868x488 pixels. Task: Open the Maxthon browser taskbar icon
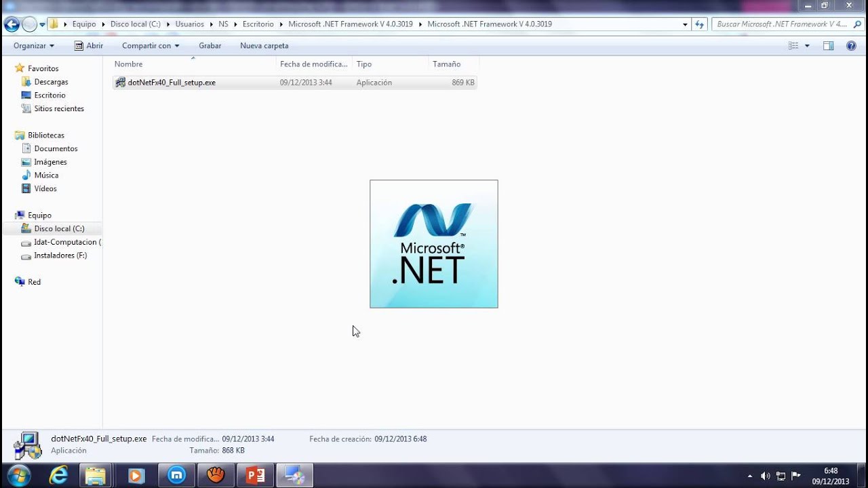coord(176,476)
